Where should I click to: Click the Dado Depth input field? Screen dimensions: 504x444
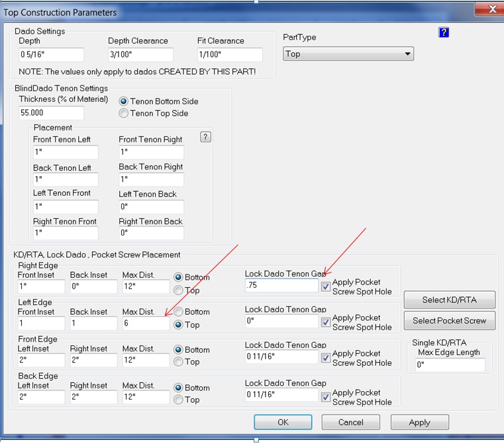[x=51, y=54]
